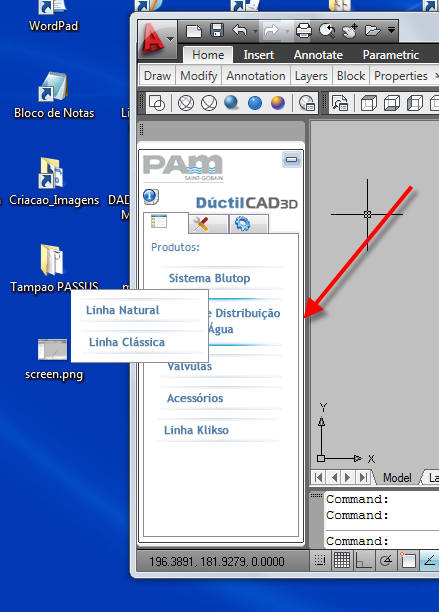Screen dimensions: 439x612
Task: Click the New drawing icon
Action: (194, 30)
